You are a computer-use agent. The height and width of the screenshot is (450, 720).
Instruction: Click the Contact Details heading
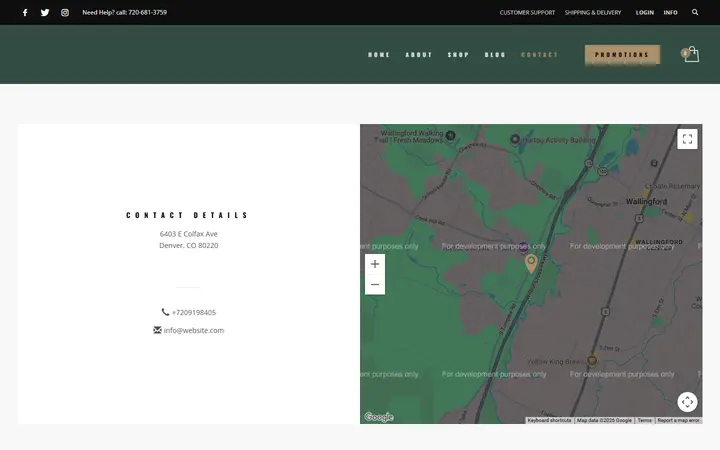[x=187, y=215]
